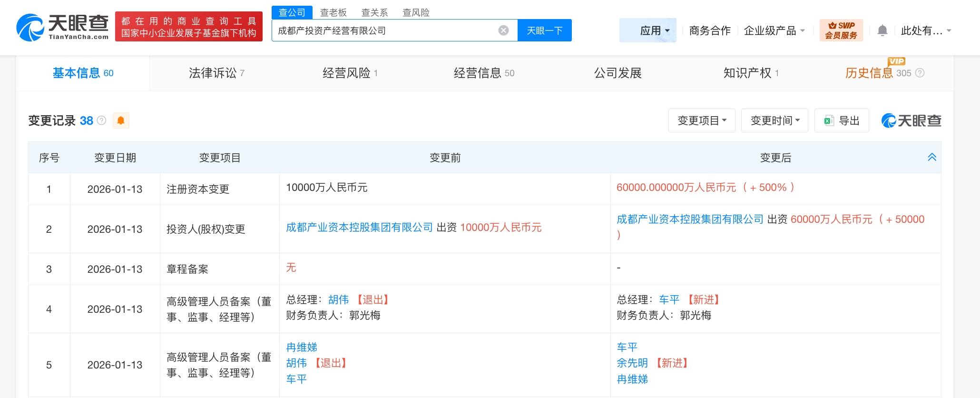This screenshot has width=980, height=398.
Task: Open the 变更项目 filter dropdown
Action: click(x=702, y=120)
